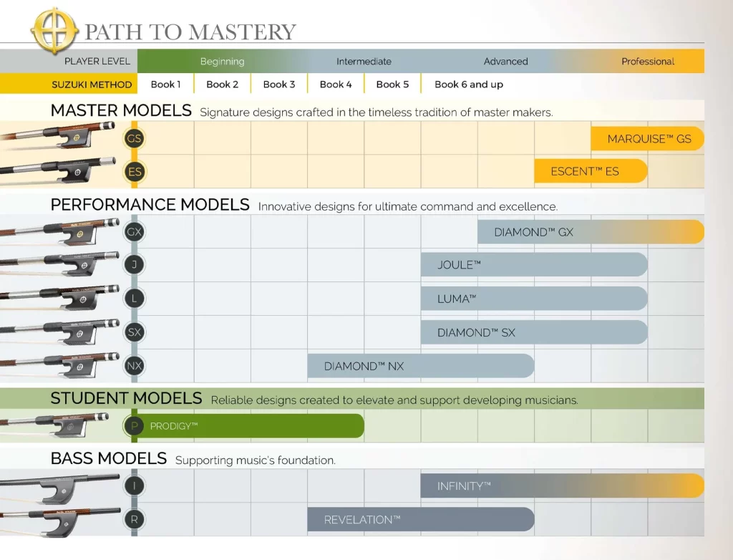Viewport: 733px width, 560px height.
Task: Click the LUMA range bar
Action: pos(534,299)
